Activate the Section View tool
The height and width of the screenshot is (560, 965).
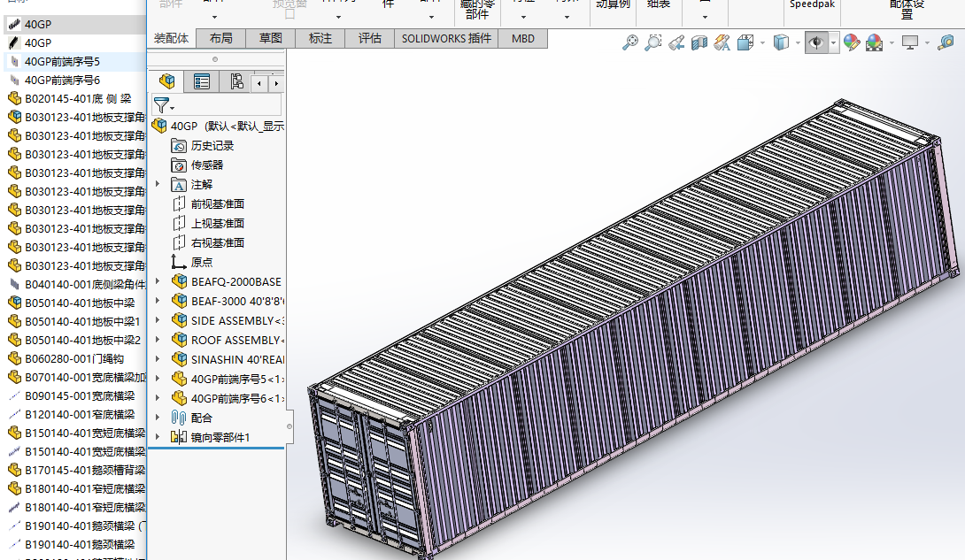[699, 42]
